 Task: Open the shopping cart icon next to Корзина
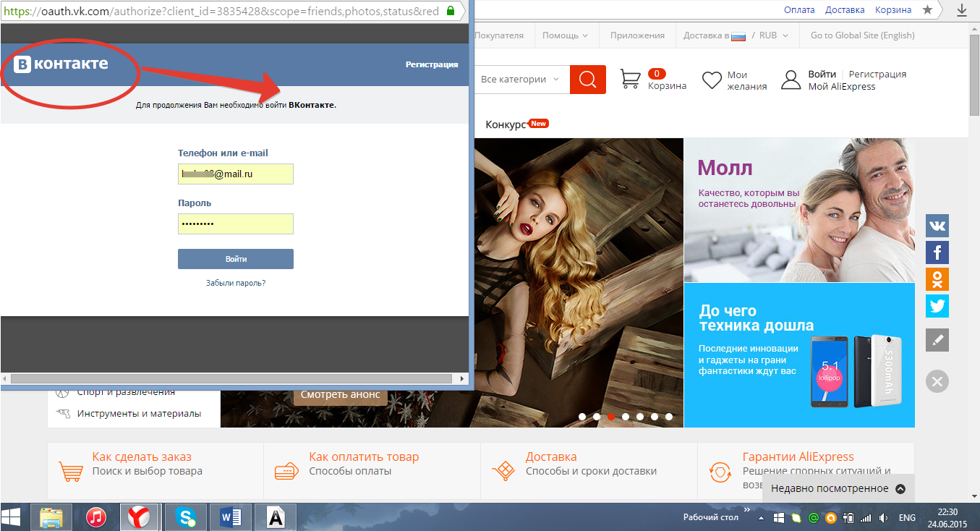(x=631, y=79)
